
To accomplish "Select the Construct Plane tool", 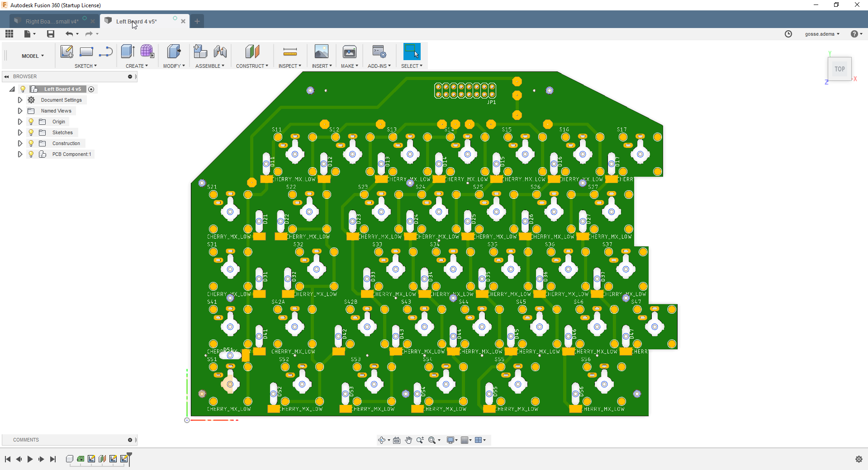I will (252, 52).
